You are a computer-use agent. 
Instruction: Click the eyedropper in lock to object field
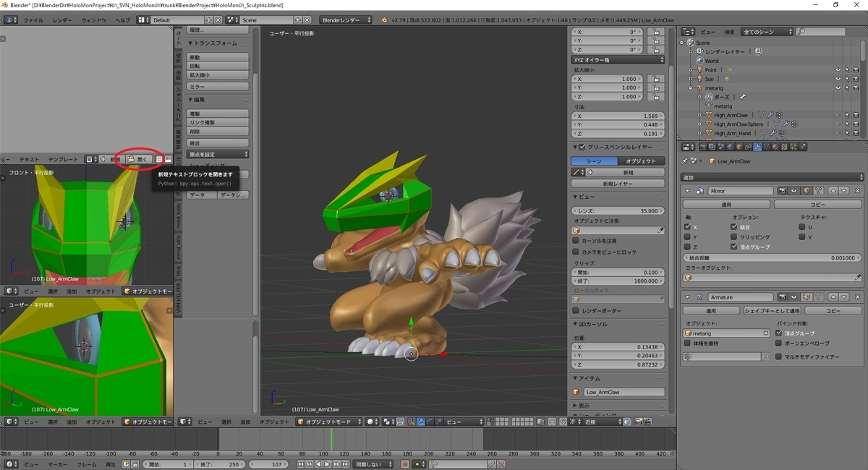pos(660,230)
